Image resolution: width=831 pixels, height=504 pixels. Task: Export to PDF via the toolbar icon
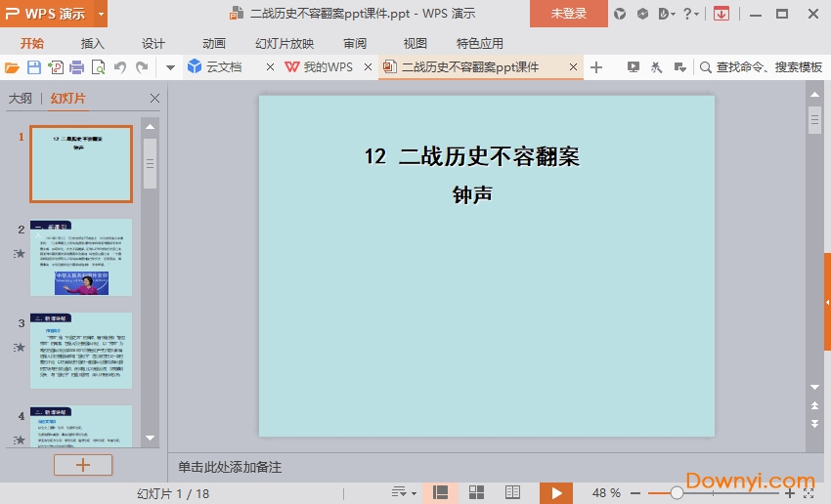coord(56,67)
